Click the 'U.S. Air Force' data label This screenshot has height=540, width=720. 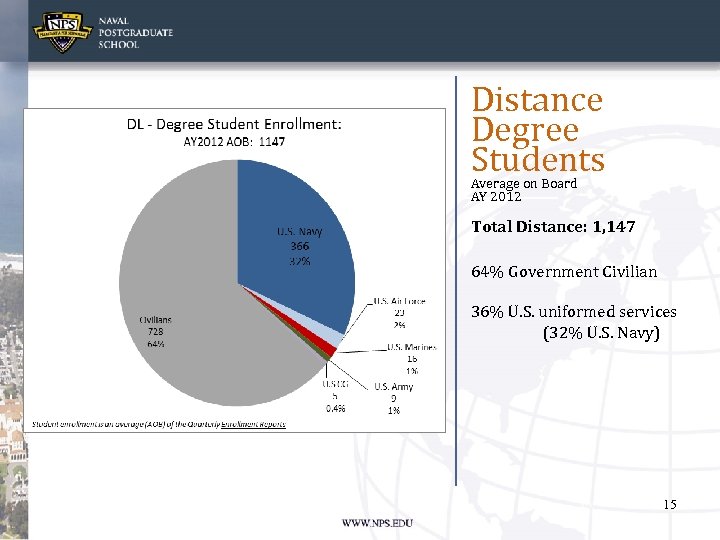399,313
